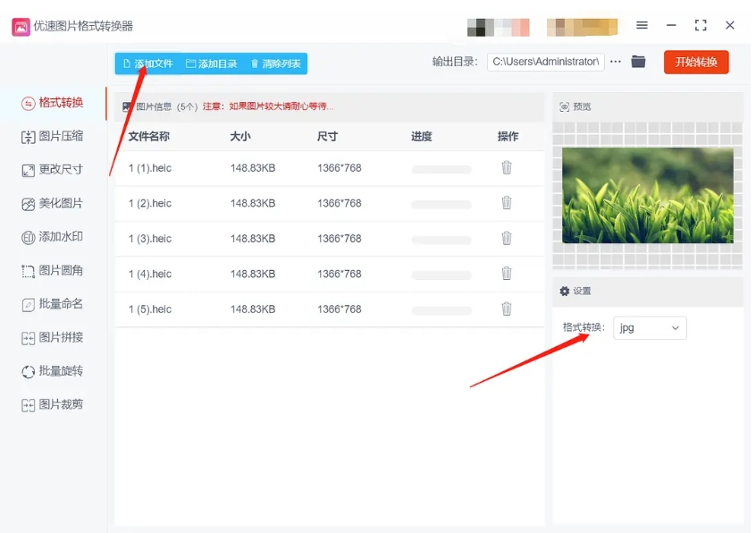Open 图片裁剪 in the sidebar
Viewport: 756px width, 533px height.
pyautogui.click(x=53, y=405)
